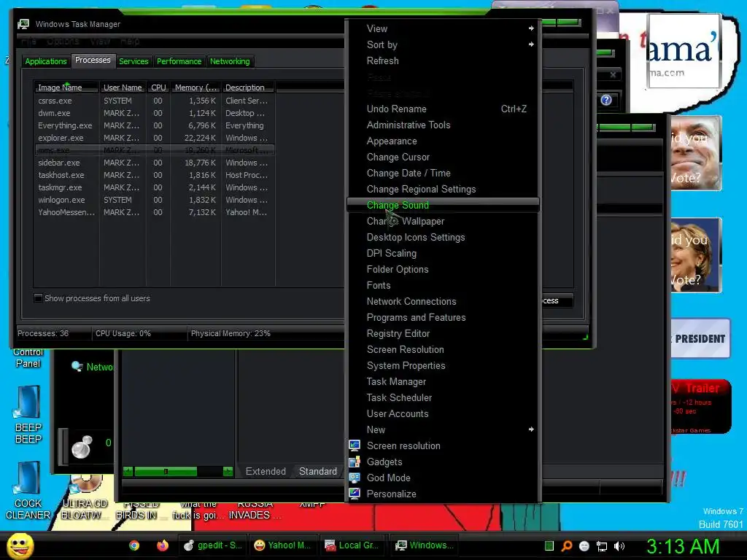
Task: Select the YahooMessenger process row
Action: coord(155,212)
